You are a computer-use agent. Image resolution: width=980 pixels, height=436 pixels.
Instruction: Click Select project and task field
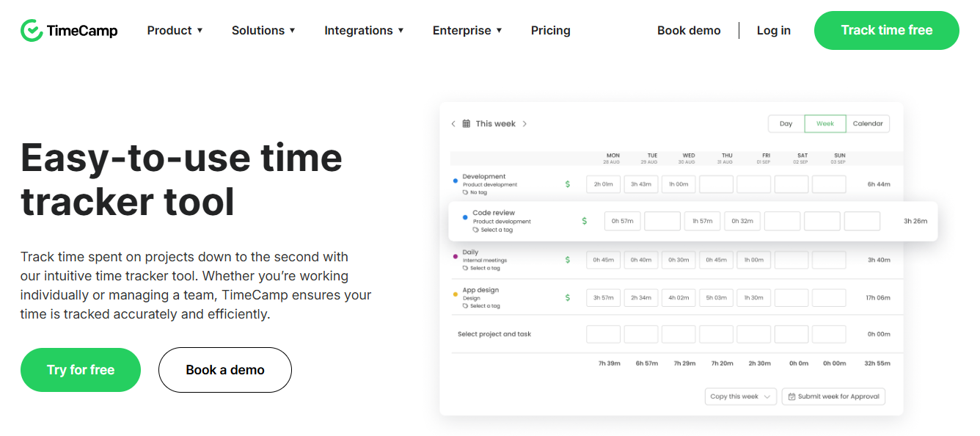click(x=494, y=334)
